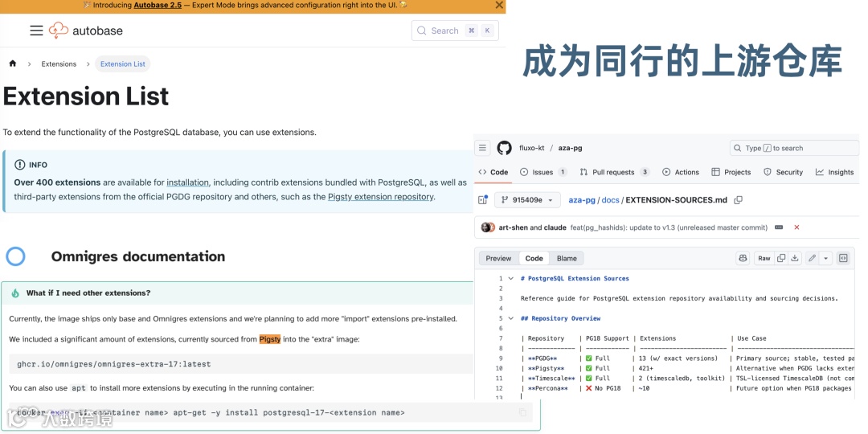The height and width of the screenshot is (434, 868).
Task: Focus GitHub 'Type / to search' field
Action: tap(794, 148)
